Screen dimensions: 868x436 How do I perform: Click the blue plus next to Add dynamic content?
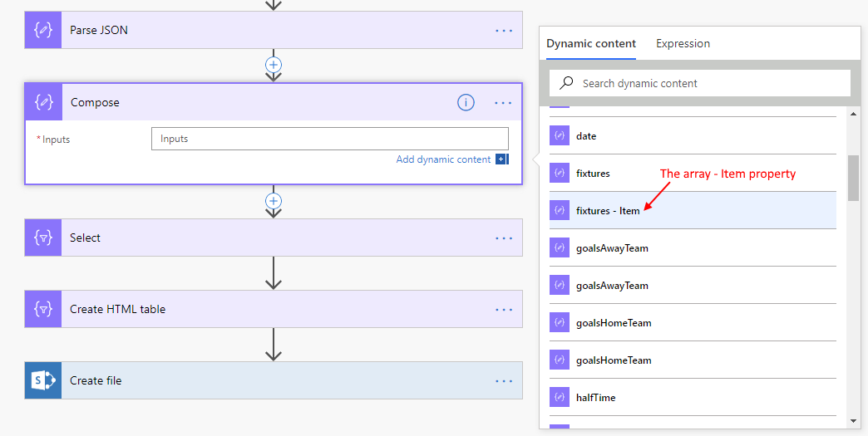501,159
